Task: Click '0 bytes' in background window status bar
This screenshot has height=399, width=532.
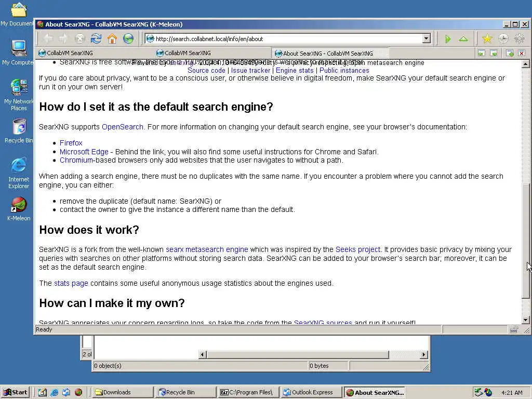Action: click(x=319, y=366)
